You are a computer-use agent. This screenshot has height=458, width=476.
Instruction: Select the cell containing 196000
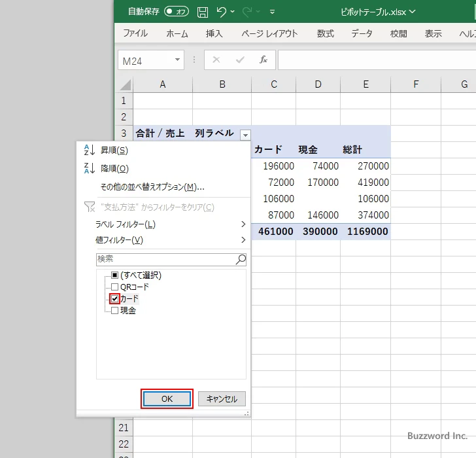coord(274,166)
